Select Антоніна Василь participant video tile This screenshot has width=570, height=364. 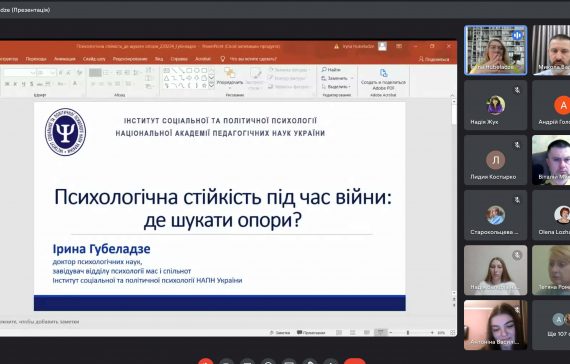(x=495, y=325)
